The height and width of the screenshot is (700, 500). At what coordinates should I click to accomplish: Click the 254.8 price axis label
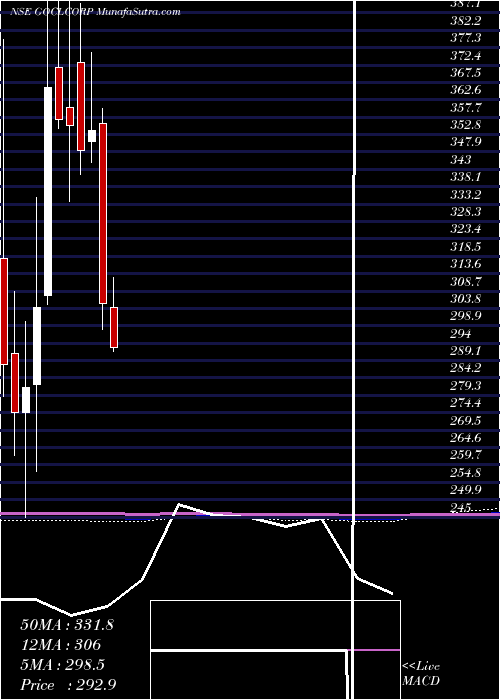click(x=466, y=473)
